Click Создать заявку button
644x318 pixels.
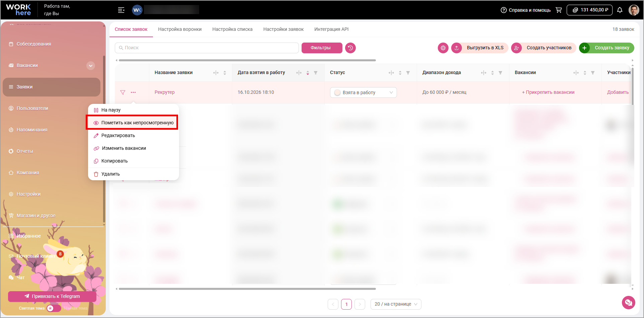pyautogui.click(x=607, y=48)
